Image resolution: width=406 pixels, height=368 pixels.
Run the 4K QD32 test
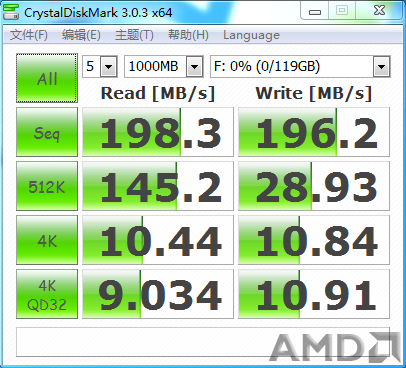click(47, 294)
